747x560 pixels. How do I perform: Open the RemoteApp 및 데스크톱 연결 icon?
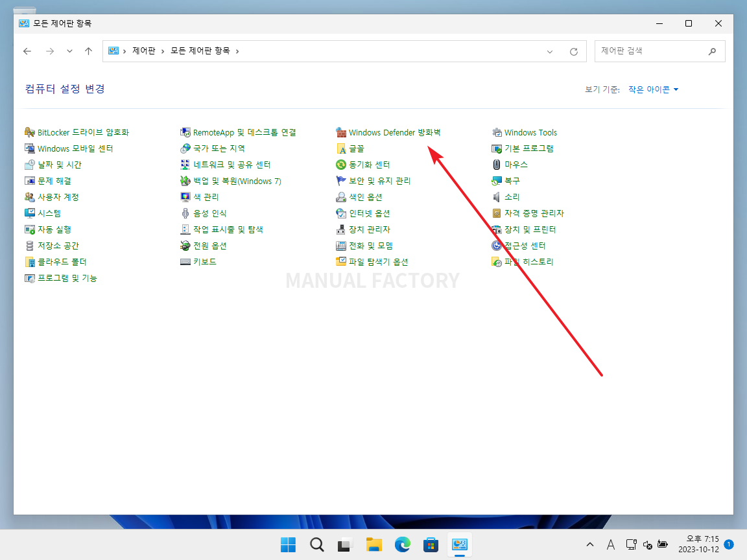(x=185, y=132)
